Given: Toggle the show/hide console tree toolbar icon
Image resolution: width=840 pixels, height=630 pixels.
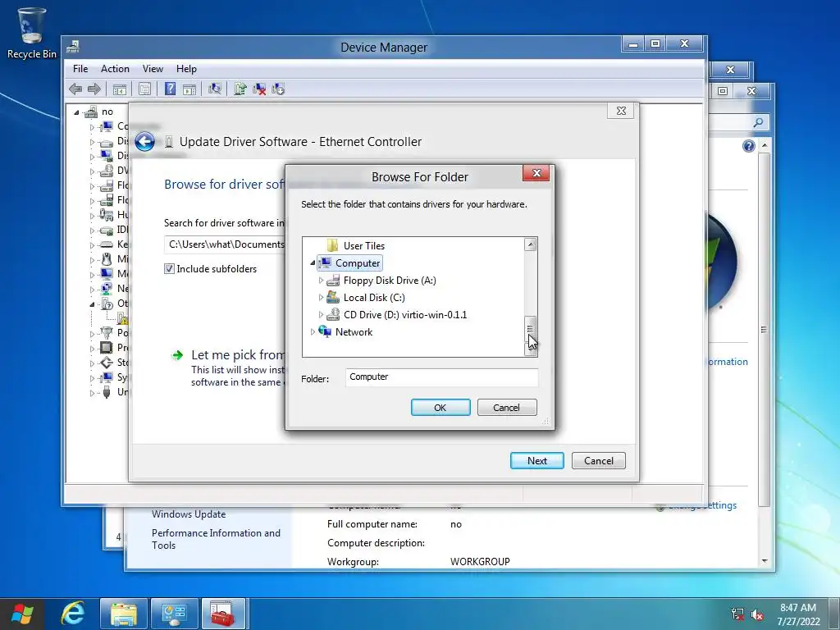Looking at the screenshot, I should point(120,89).
